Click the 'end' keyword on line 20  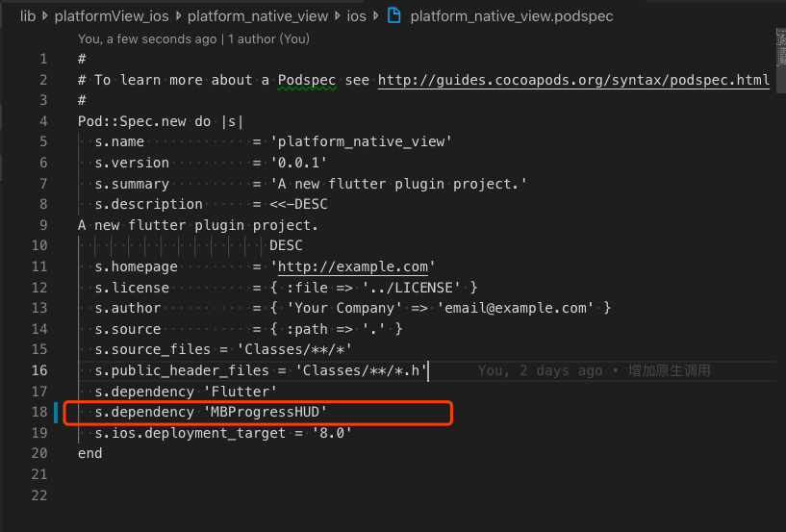click(90, 453)
